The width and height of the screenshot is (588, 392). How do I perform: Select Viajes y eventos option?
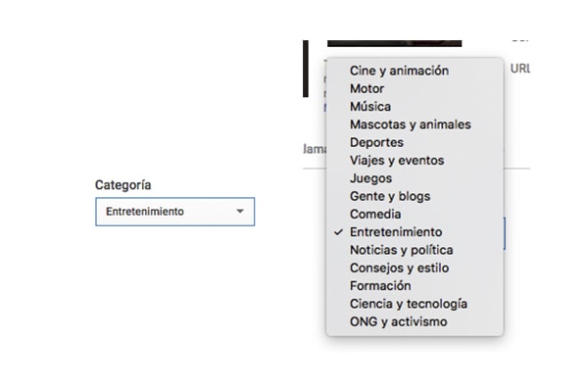click(x=415, y=161)
